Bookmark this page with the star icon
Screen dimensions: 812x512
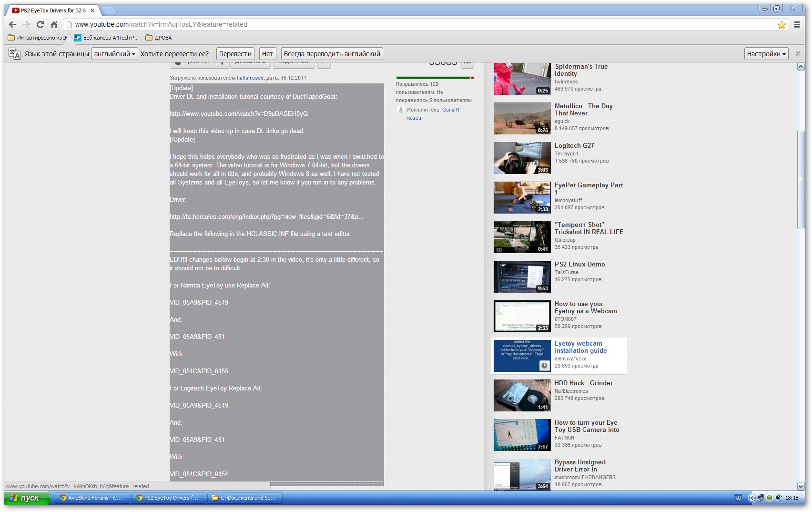782,24
